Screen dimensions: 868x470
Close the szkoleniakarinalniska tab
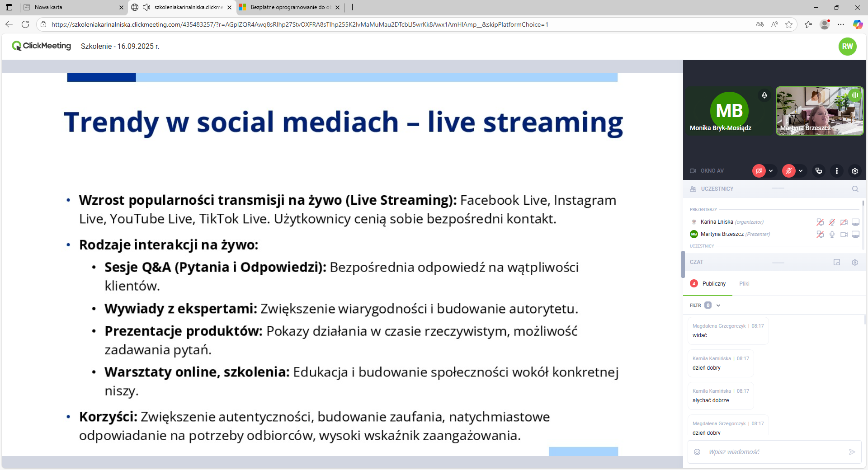point(229,7)
